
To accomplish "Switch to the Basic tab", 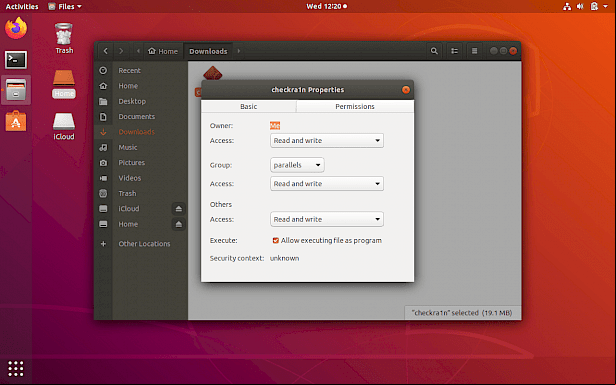I will coord(249,106).
